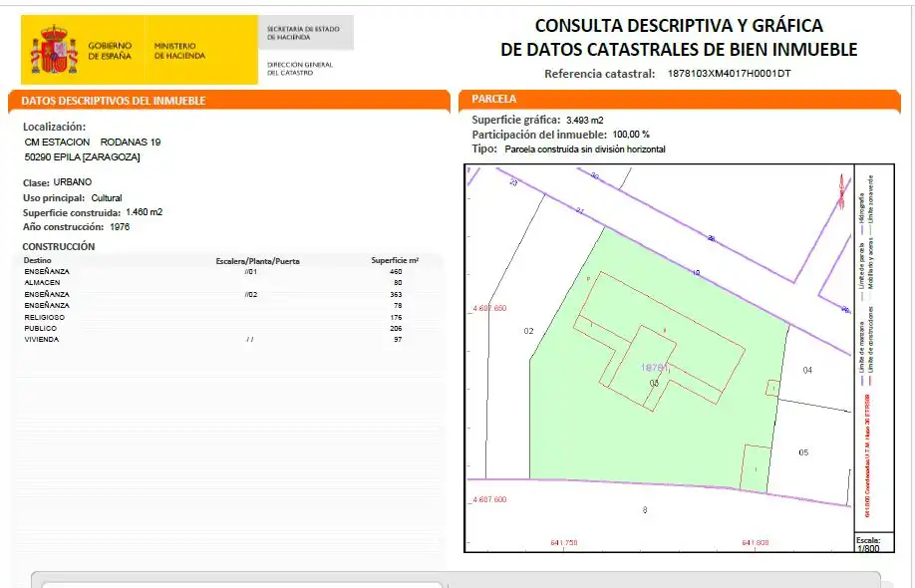Viewport: 915px width, 588px height.
Task: Click the PUBLICO row
Action: (x=227, y=329)
